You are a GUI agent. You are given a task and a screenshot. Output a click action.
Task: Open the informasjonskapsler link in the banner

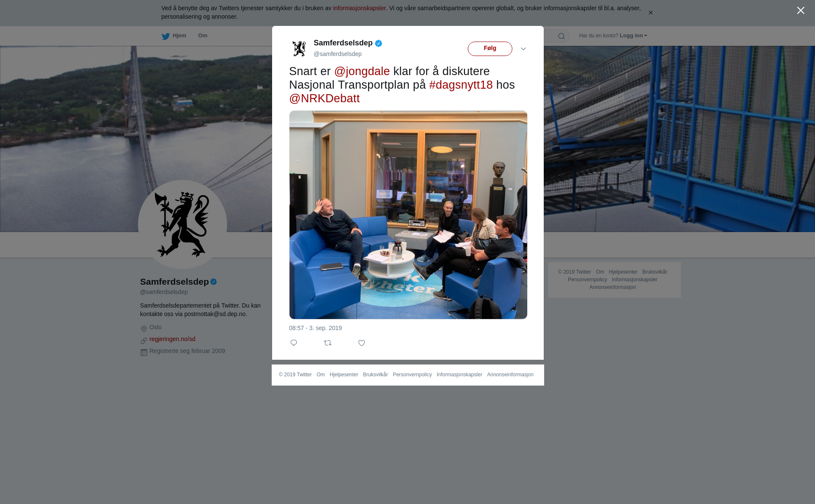click(x=359, y=8)
